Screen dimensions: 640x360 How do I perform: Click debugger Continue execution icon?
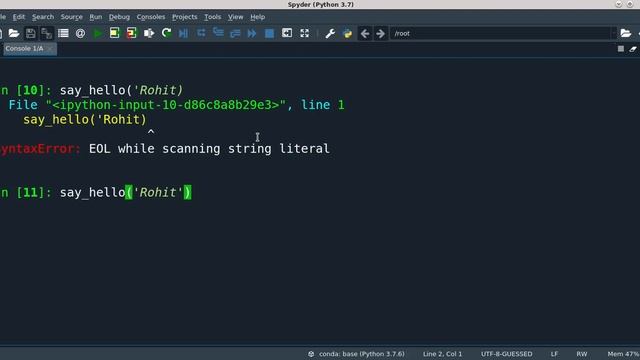252,33
